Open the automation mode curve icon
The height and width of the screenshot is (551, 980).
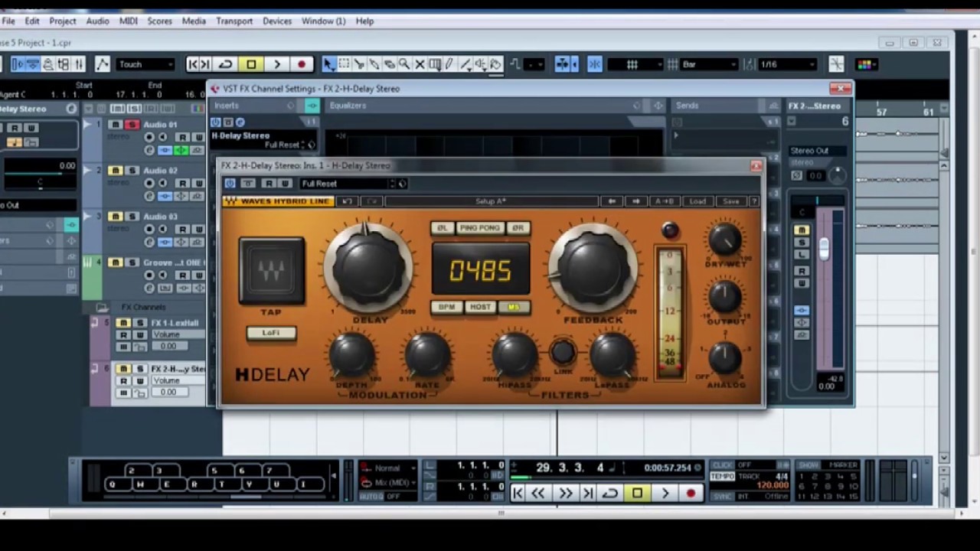point(102,64)
